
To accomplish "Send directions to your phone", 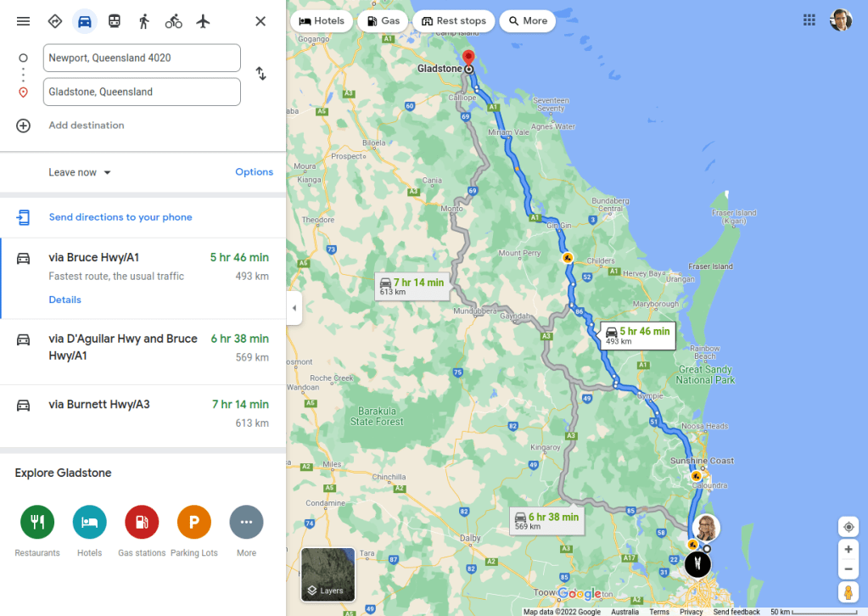I will [120, 217].
